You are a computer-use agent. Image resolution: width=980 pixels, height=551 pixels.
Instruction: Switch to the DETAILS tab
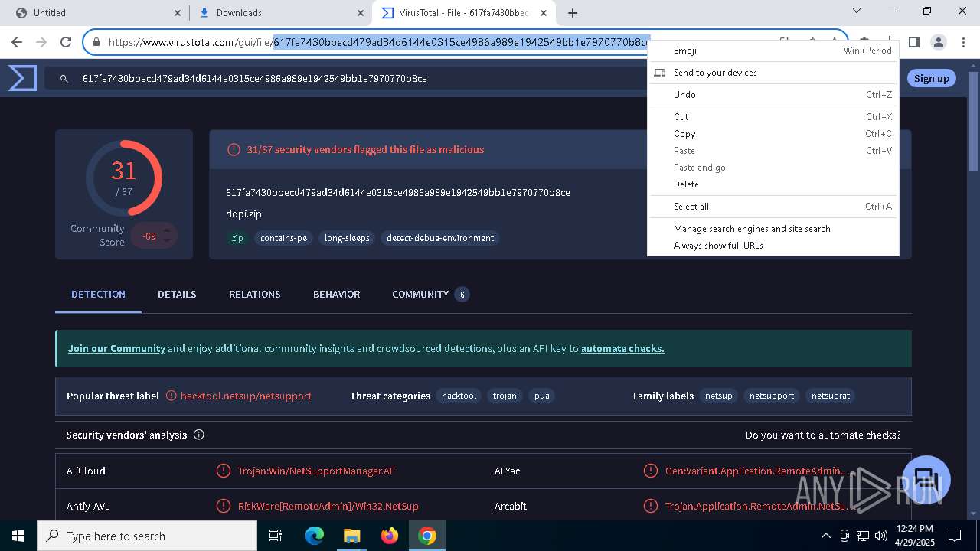(x=177, y=294)
